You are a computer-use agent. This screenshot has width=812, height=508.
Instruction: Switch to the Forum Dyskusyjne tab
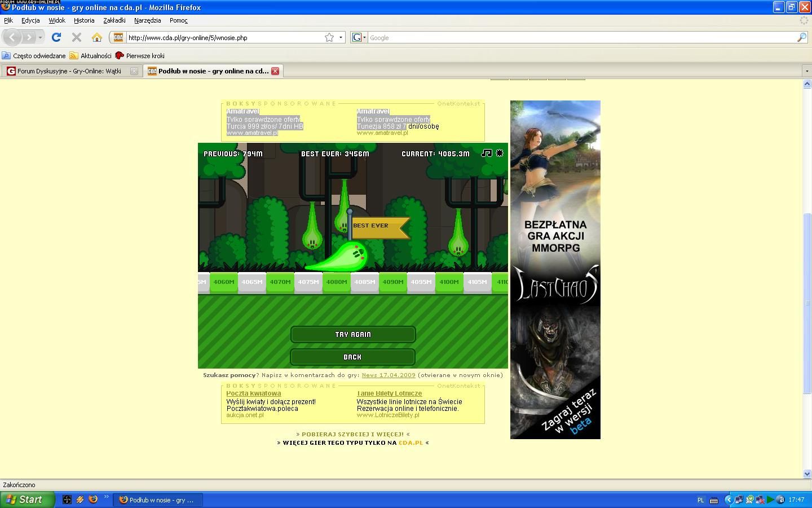coord(71,71)
